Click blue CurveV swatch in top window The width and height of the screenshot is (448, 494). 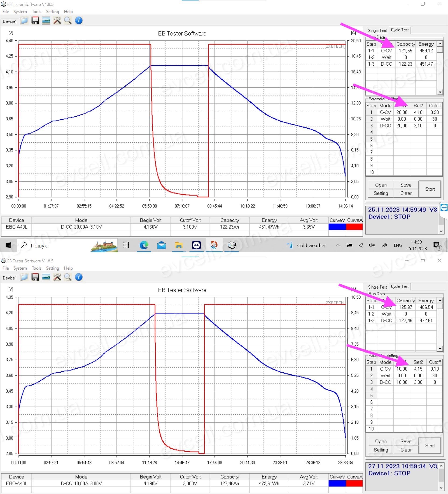click(337, 227)
